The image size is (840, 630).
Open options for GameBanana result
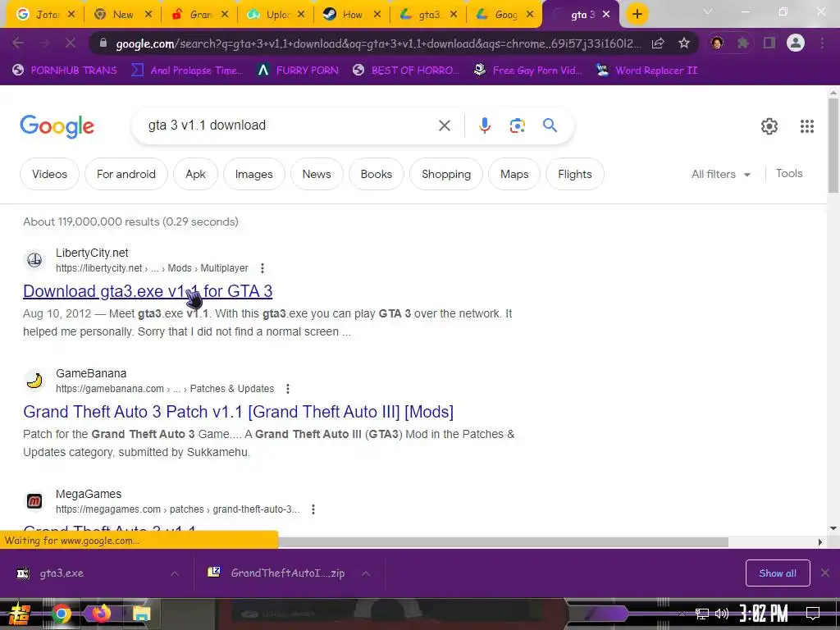pos(288,388)
